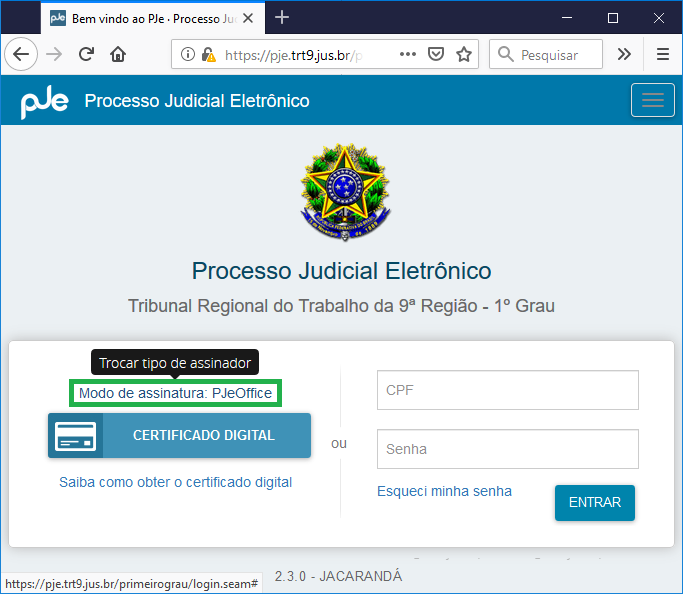Click the insecure connection padlock warning icon
The image size is (683, 594).
[x=208, y=55]
